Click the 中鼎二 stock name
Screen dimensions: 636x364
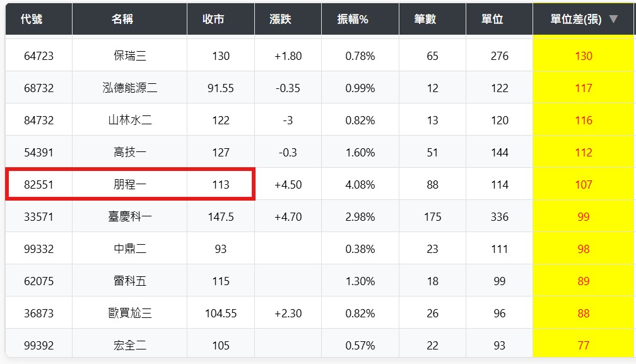[129, 249]
